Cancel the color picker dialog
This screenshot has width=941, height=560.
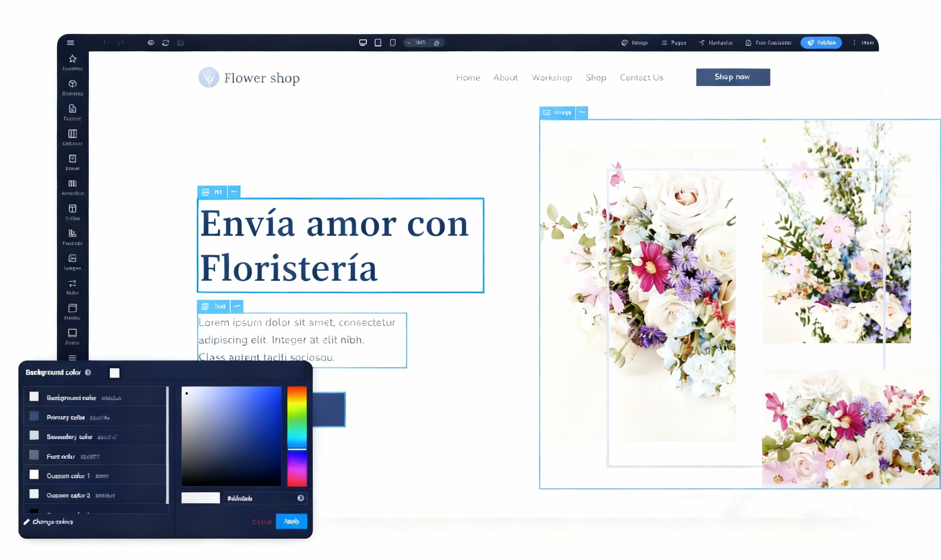point(262,522)
